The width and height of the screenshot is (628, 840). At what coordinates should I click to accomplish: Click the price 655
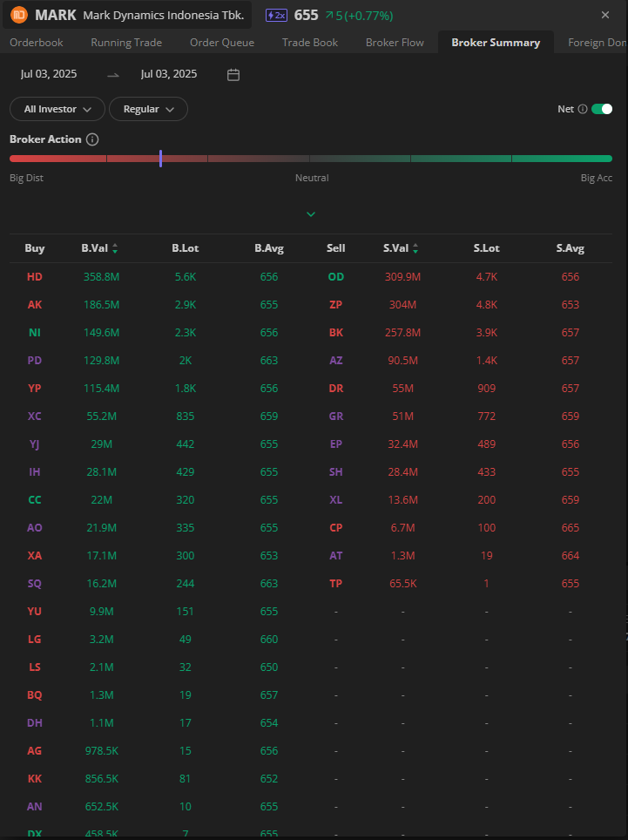point(307,16)
